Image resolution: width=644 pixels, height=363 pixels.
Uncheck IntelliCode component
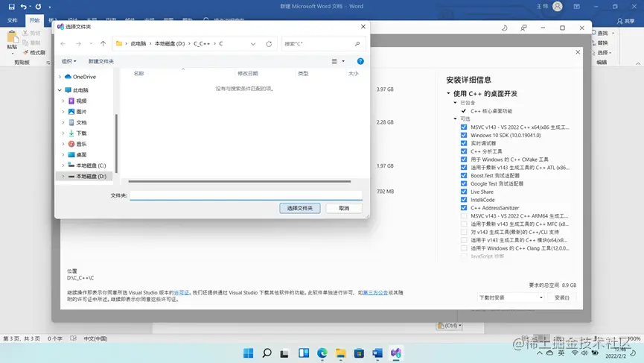click(x=464, y=200)
